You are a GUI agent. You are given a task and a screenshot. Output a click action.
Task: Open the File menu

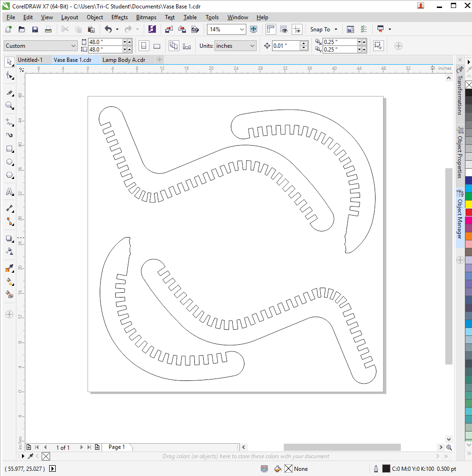(x=11, y=17)
